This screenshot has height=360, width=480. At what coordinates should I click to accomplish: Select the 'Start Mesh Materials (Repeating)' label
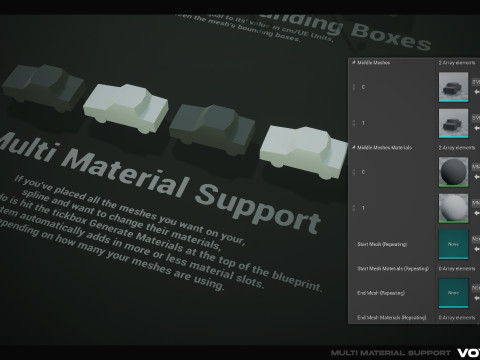pos(393,269)
